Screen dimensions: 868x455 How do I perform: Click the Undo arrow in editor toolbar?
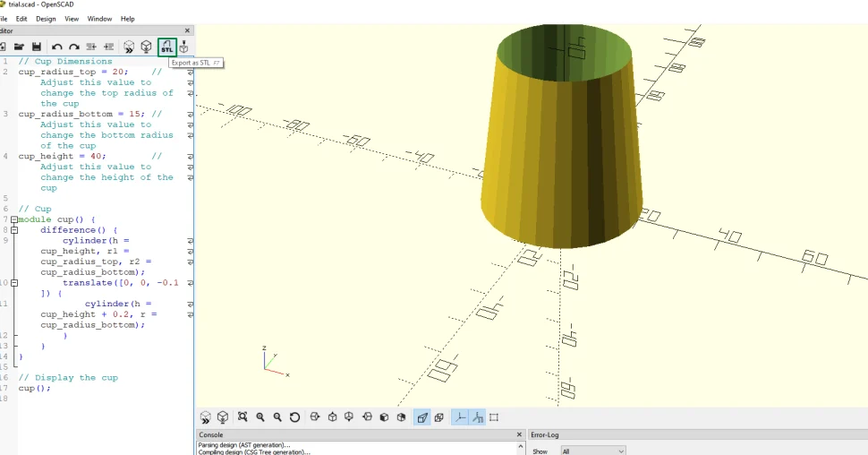click(57, 47)
